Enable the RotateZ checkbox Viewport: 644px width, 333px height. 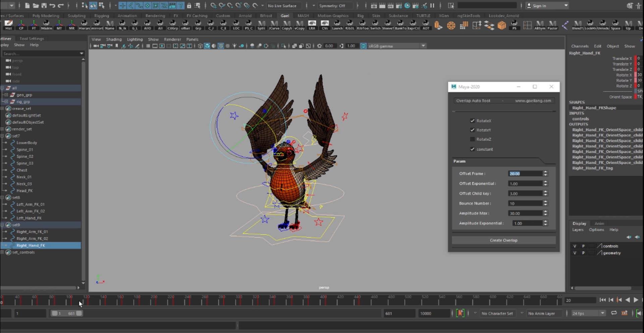tap(472, 139)
